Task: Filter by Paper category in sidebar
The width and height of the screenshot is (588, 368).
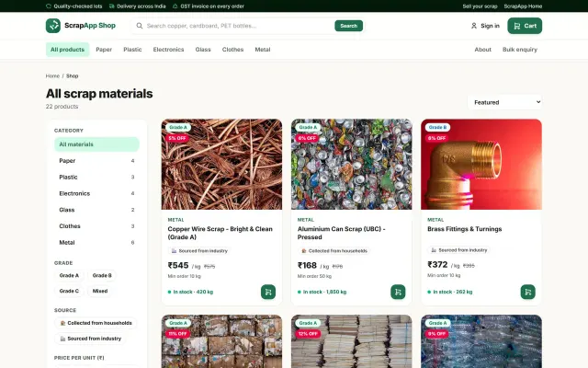Action: pyautogui.click(x=96, y=161)
